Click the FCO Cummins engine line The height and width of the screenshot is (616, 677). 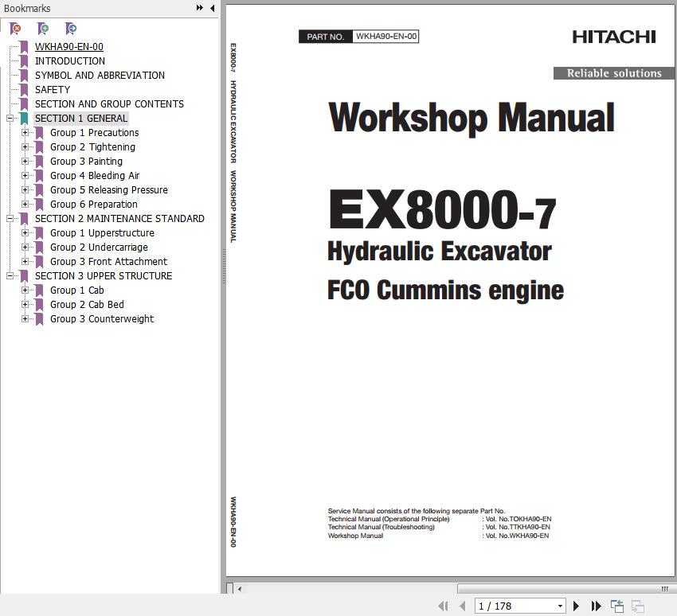pos(445,290)
